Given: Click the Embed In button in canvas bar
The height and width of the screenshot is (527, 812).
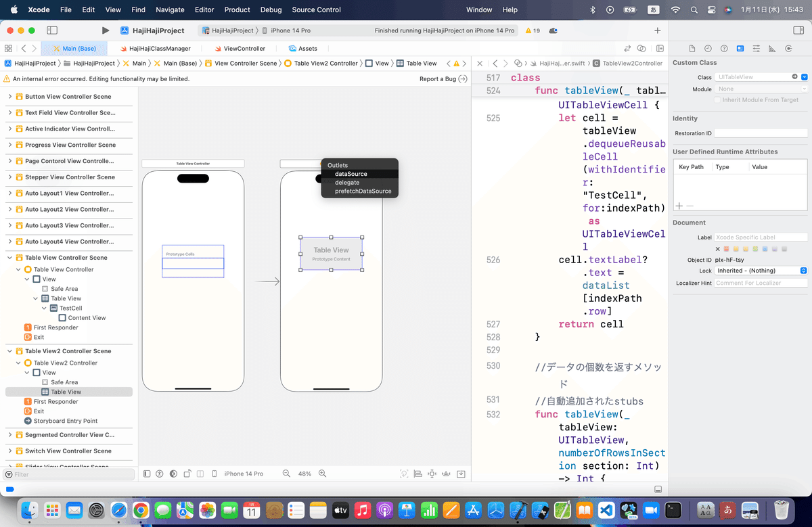Looking at the screenshot, I should coord(461,474).
